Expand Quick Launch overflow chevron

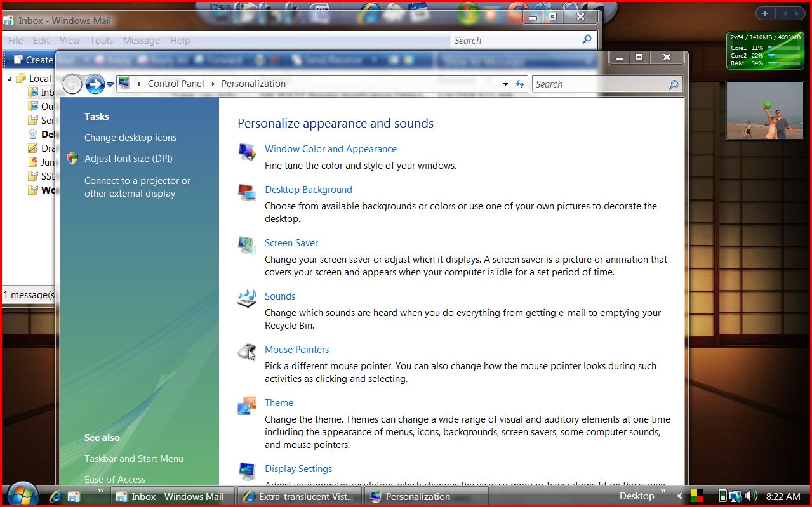99,491
